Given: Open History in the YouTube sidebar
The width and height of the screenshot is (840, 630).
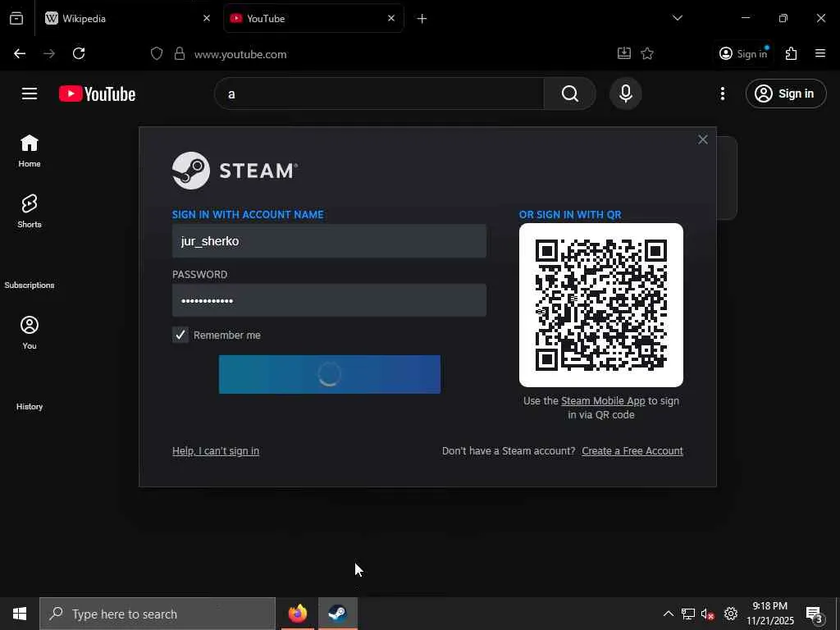Looking at the screenshot, I should pos(30,407).
